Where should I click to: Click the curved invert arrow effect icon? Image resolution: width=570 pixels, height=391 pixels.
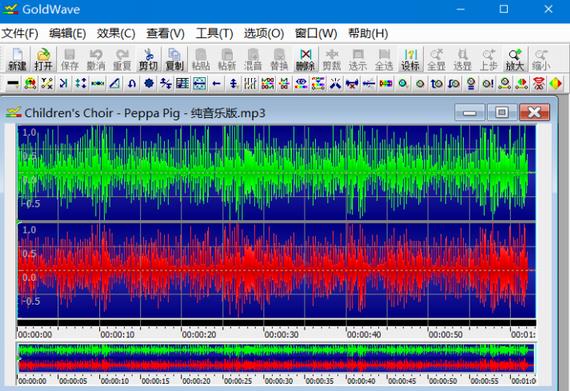(x=132, y=84)
